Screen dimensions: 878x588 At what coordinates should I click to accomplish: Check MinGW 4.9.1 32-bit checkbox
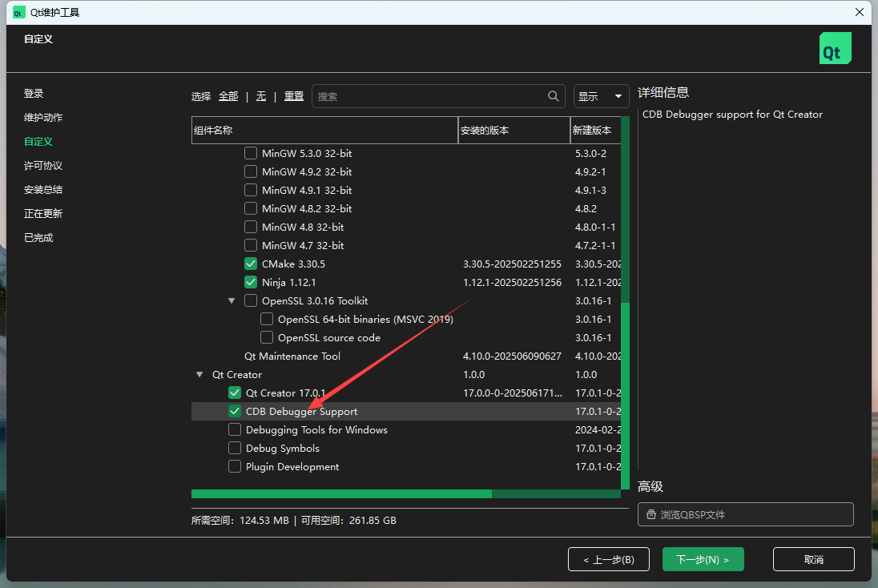[251, 190]
